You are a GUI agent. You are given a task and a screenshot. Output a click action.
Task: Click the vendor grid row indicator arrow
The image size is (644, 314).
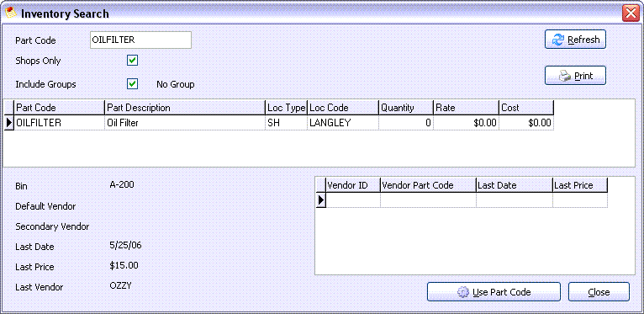pyautogui.click(x=321, y=200)
